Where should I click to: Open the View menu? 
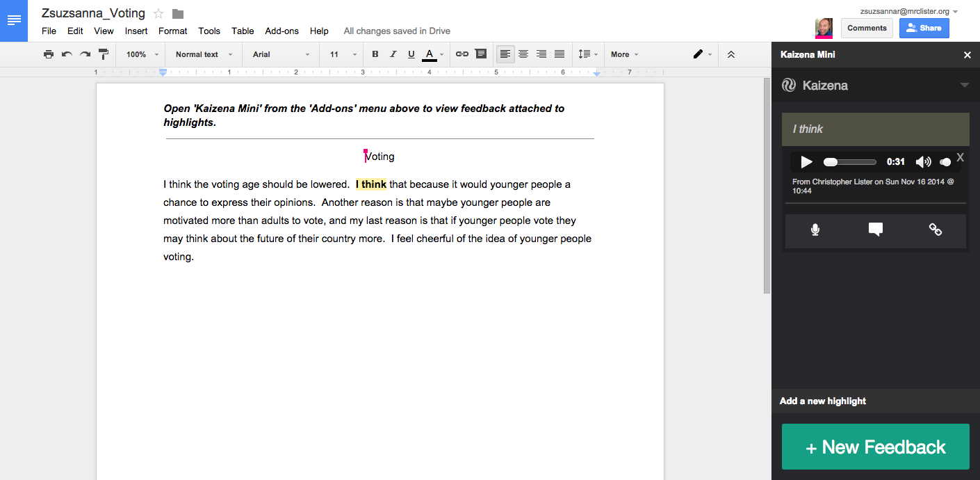[104, 31]
